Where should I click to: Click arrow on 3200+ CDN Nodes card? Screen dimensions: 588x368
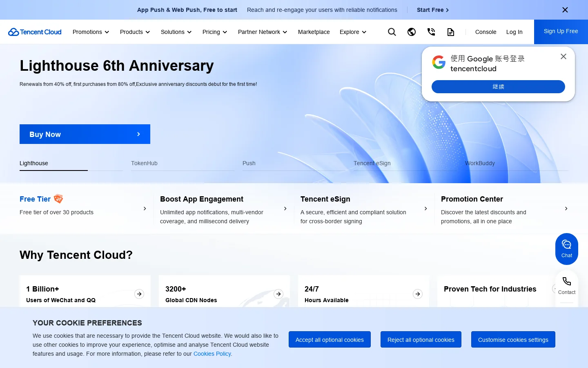pos(278,294)
